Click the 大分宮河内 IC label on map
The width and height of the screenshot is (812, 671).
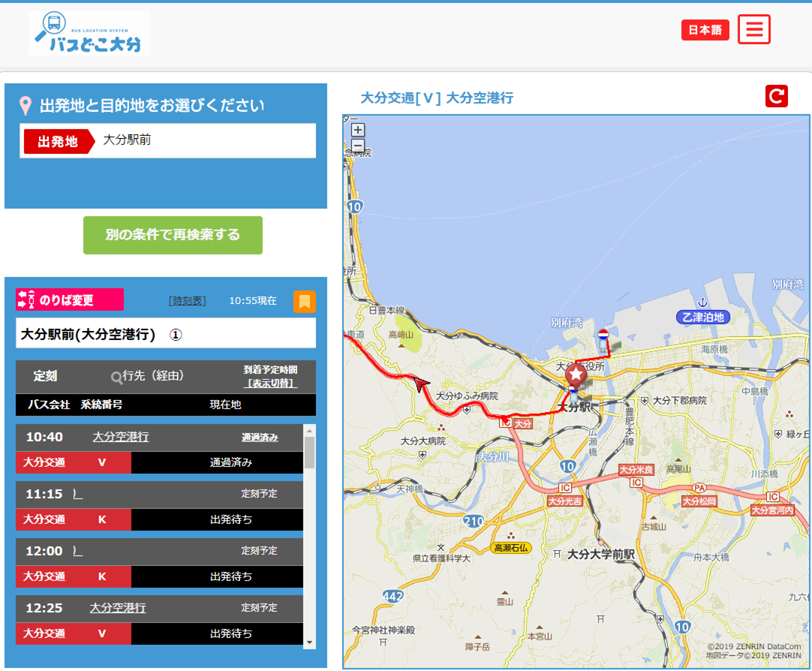(772, 510)
